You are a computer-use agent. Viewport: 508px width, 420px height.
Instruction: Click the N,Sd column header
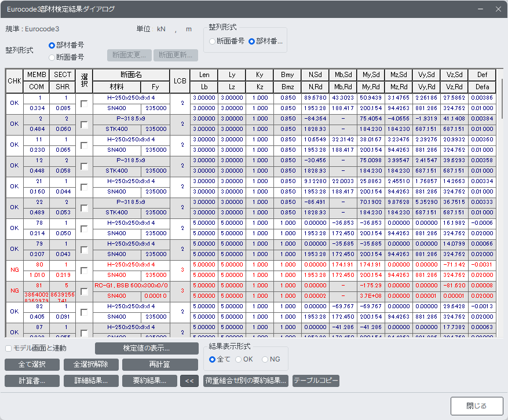click(x=315, y=75)
